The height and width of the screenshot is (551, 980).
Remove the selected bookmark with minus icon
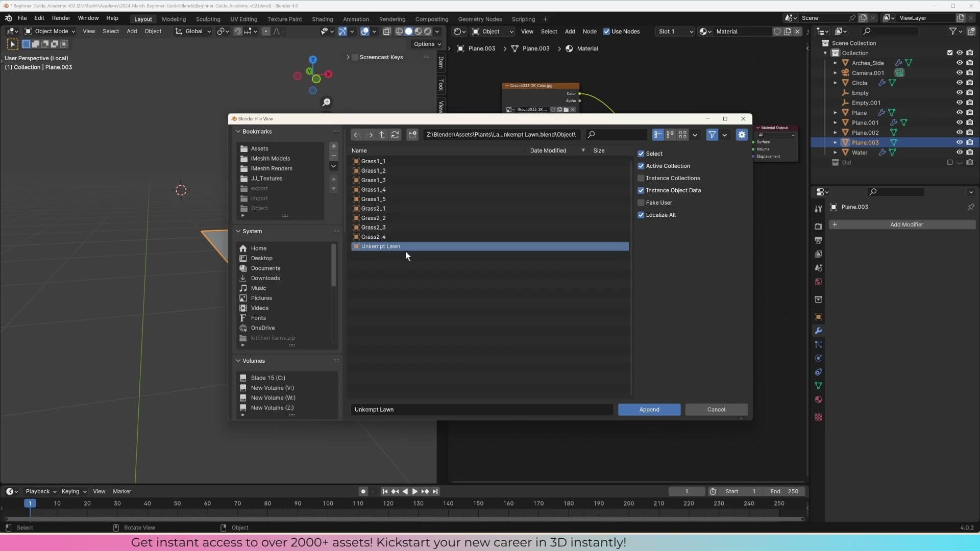334,156
